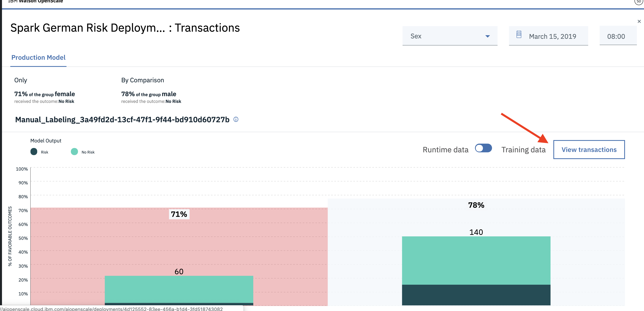Click the 78% label on male group
Viewport: 644px width, 311px height.
(476, 205)
